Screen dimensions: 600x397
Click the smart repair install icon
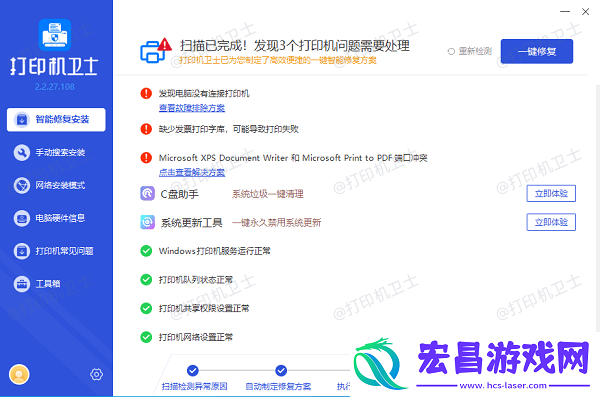pyautogui.click(x=22, y=119)
